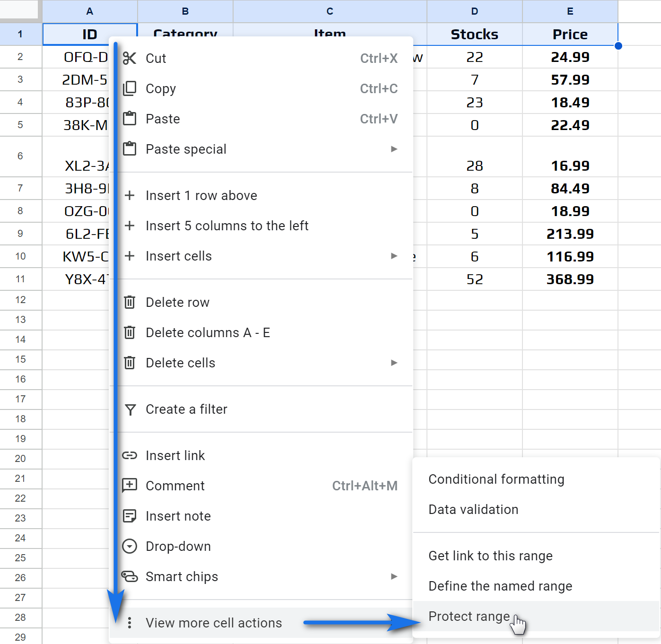Click the stocks cell showing 28

475,157
